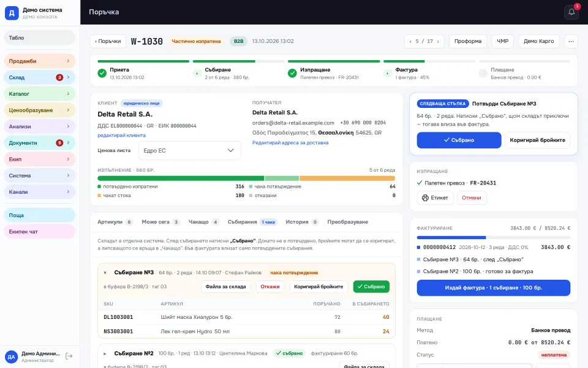Click the status icon at Събиране step
This screenshot has height=368, width=588.
point(197,73)
